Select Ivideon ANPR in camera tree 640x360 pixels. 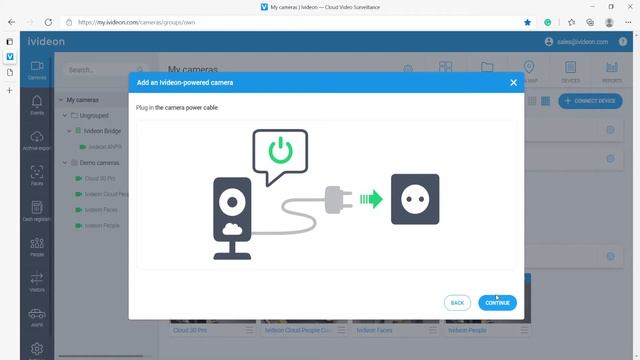(105, 147)
